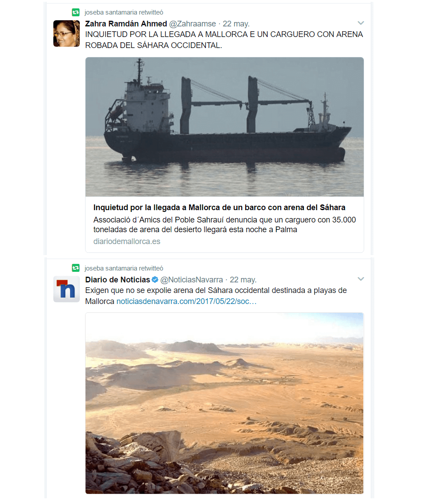Click Zahra Ramdán Ahmed's profile avatar
Screen dimensions: 440x504
coord(67,33)
